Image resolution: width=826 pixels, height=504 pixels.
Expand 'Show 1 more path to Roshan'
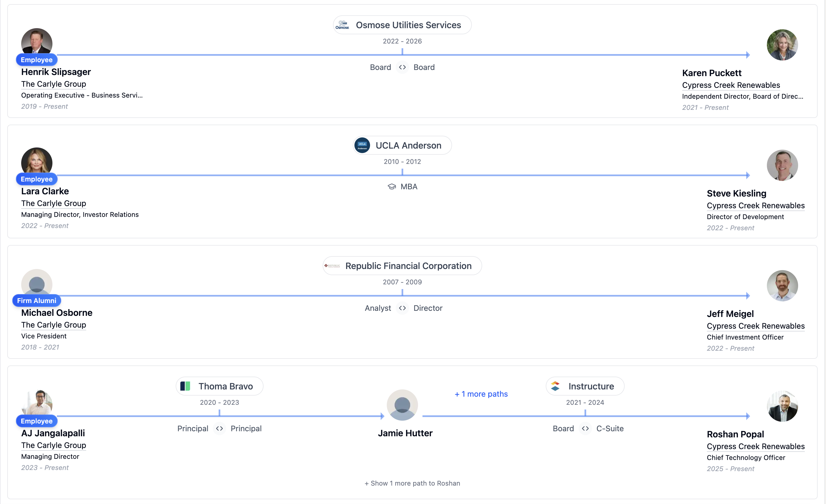412,483
